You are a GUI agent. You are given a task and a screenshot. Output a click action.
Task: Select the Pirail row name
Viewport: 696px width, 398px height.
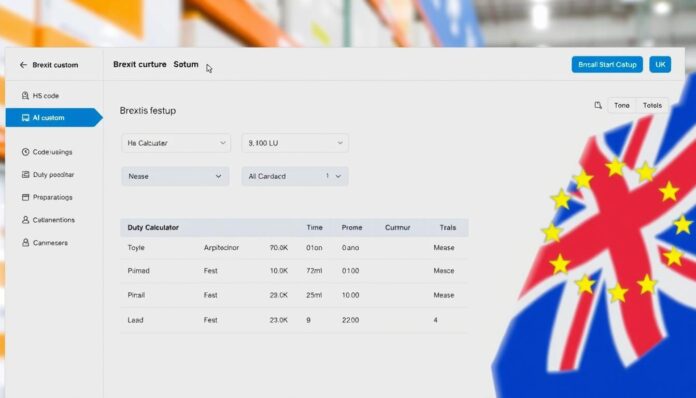tap(136, 295)
